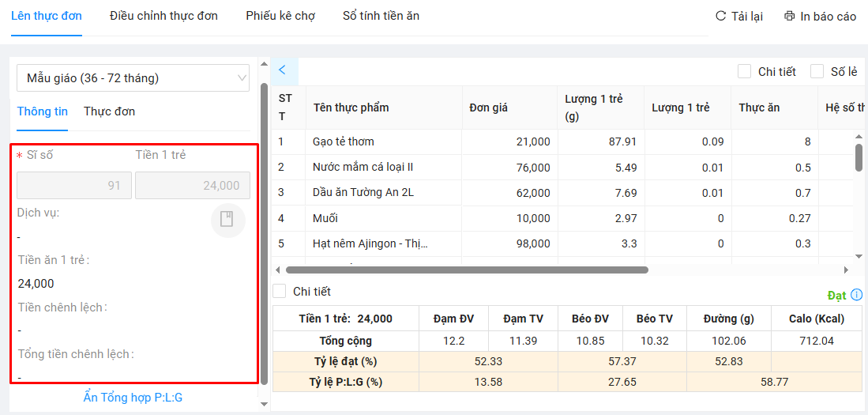Go to the Sổ tính tiền ăn tab
The width and height of the screenshot is (868, 415).
[381, 16]
